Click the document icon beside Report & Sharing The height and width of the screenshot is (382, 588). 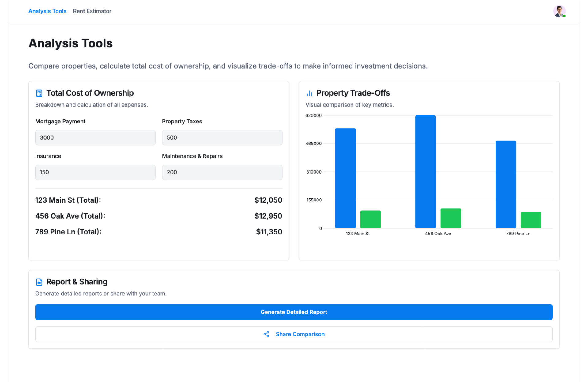click(39, 282)
